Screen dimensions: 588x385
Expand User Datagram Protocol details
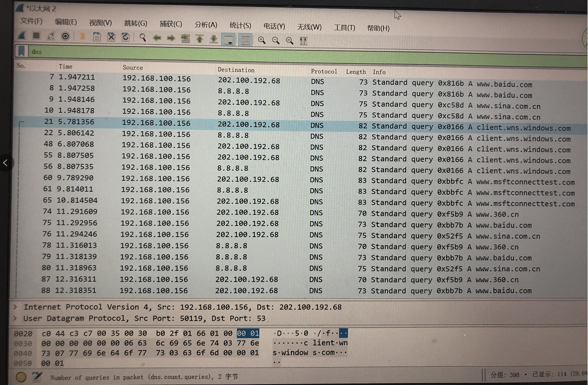click(x=15, y=318)
